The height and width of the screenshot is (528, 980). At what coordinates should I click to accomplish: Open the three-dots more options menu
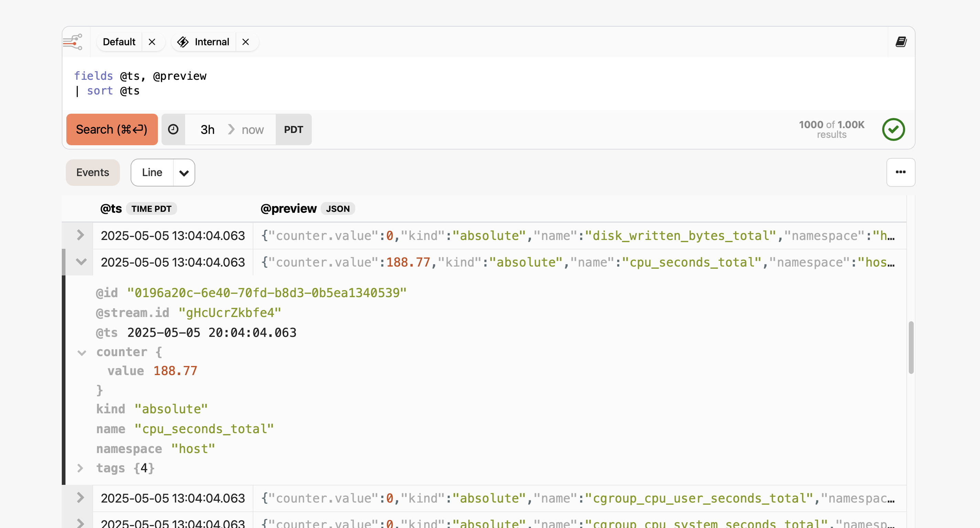coord(900,172)
